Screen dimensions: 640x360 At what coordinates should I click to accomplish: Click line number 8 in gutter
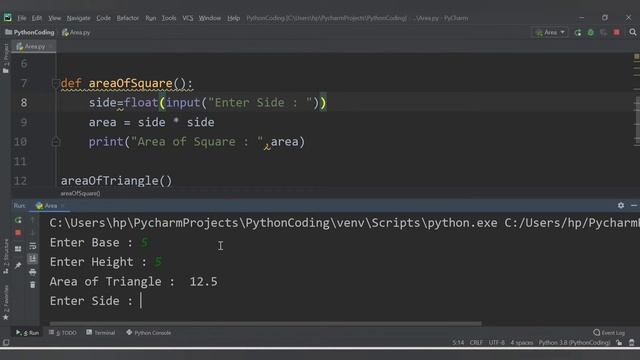[24, 102]
